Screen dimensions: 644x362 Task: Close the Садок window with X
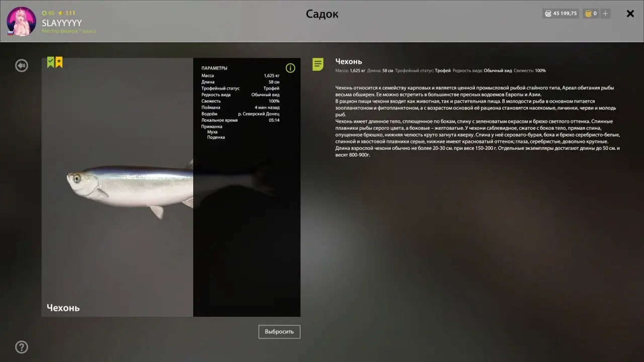630,14
